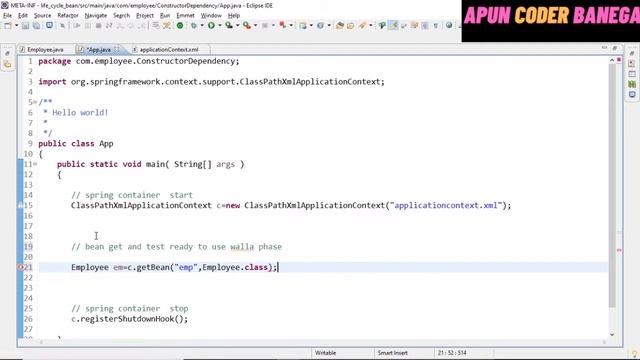Open the Edit menu
Viewport: 640px width, 360px height.
coord(23,16)
